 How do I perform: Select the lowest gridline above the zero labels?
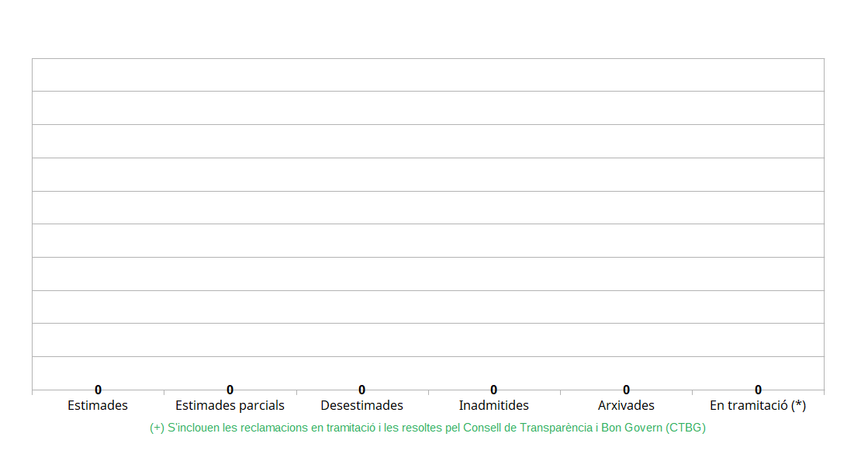(x=427, y=357)
